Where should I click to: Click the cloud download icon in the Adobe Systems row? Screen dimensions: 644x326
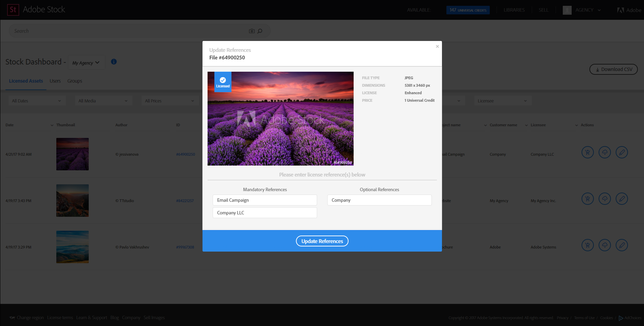(605, 245)
